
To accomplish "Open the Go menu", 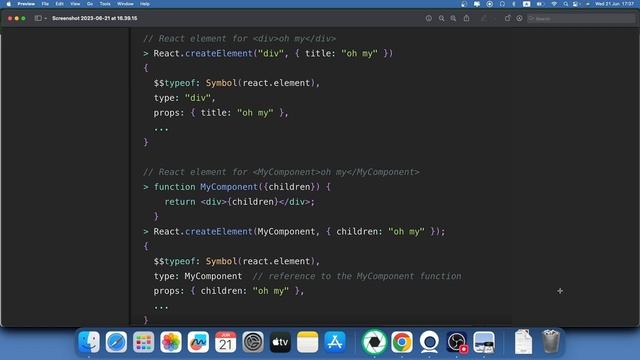I will coord(90,4).
